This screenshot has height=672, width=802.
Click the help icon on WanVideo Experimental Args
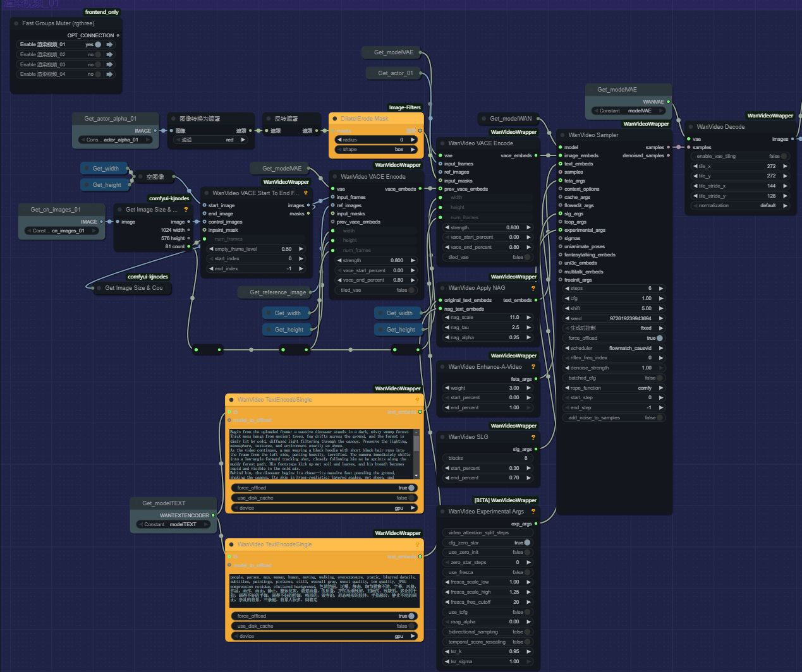coord(533,512)
